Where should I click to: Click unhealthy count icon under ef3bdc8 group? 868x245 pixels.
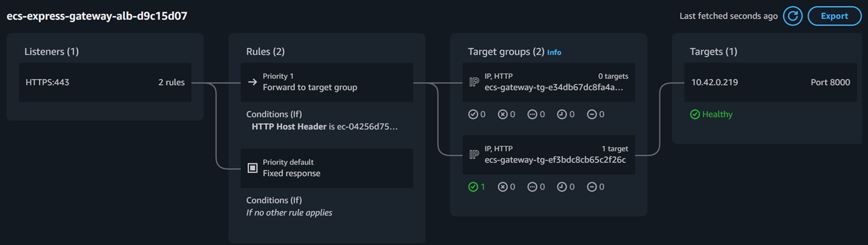pyautogui.click(x=502, y=187)
